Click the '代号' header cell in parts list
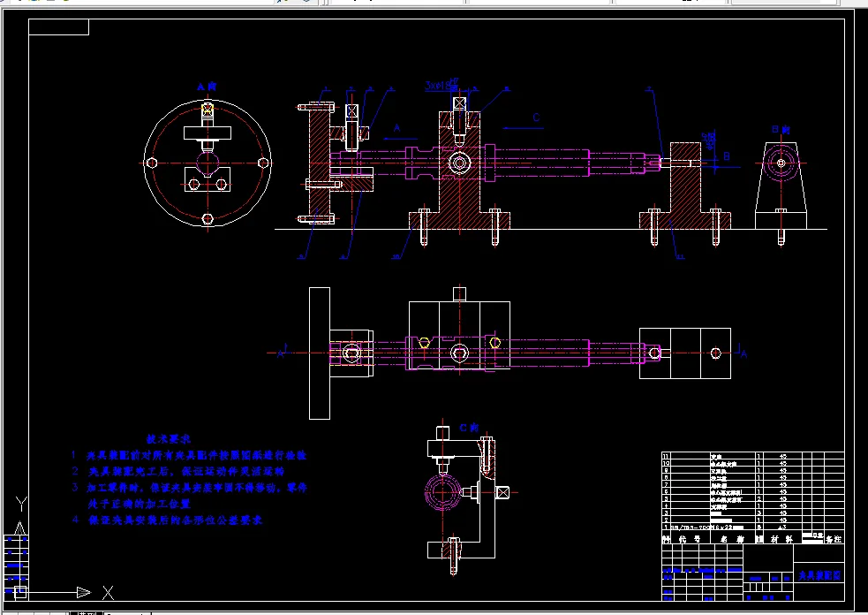 [690, 539]
